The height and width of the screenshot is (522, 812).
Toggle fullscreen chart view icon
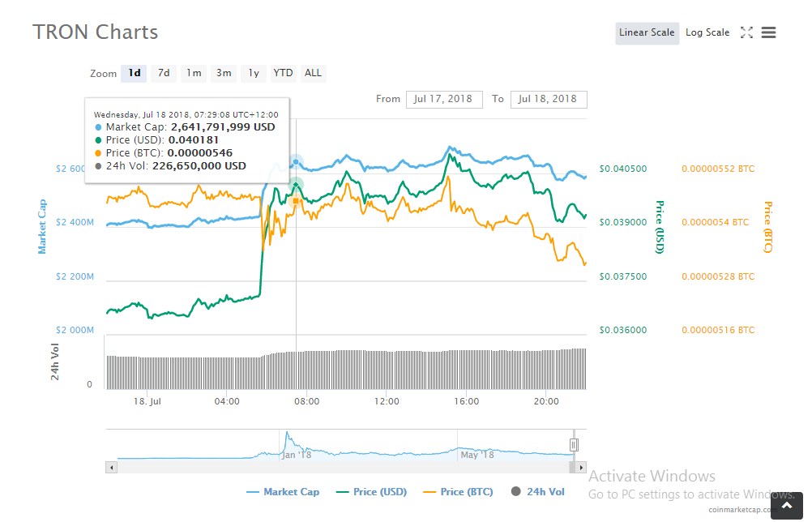pos(746,32)
